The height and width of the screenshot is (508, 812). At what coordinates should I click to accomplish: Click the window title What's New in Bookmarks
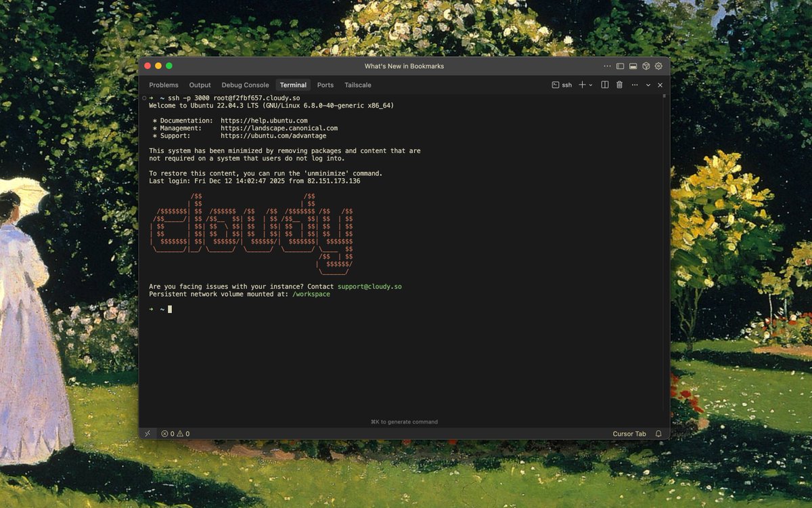point(404,66)
